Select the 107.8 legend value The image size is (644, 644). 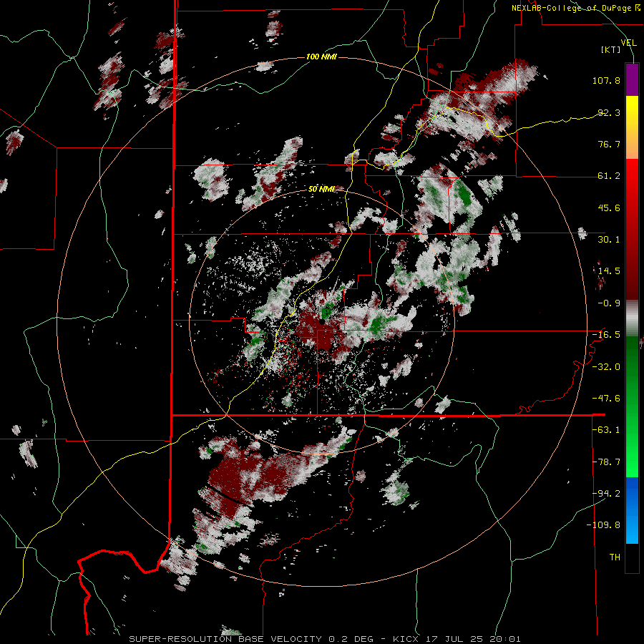pyautogui.click(x=606, y=80)
